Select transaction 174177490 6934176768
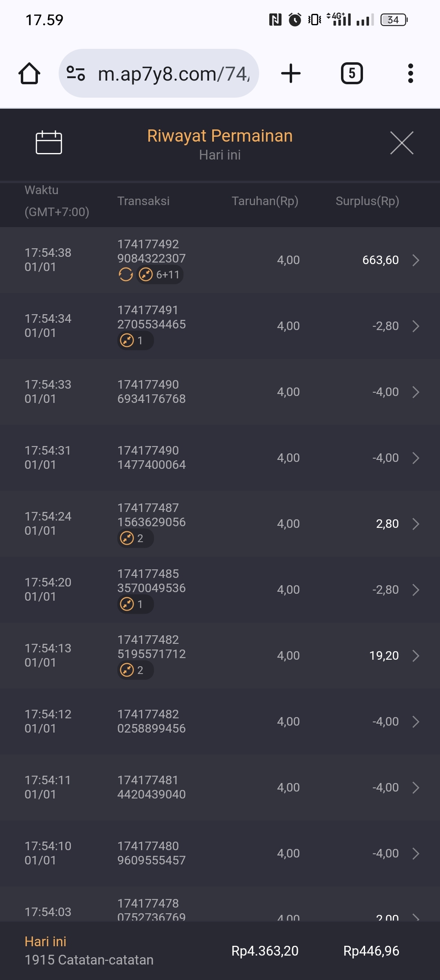Image resolution: width=440 pixels, height=980 pixels. pos(151,392)
